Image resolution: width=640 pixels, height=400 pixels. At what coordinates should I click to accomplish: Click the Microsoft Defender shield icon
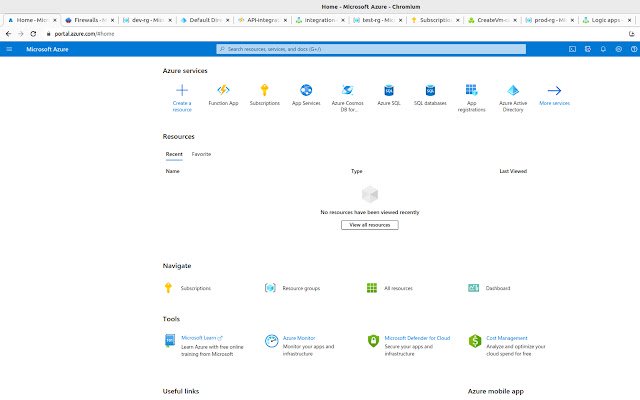[x=373, y=341]
